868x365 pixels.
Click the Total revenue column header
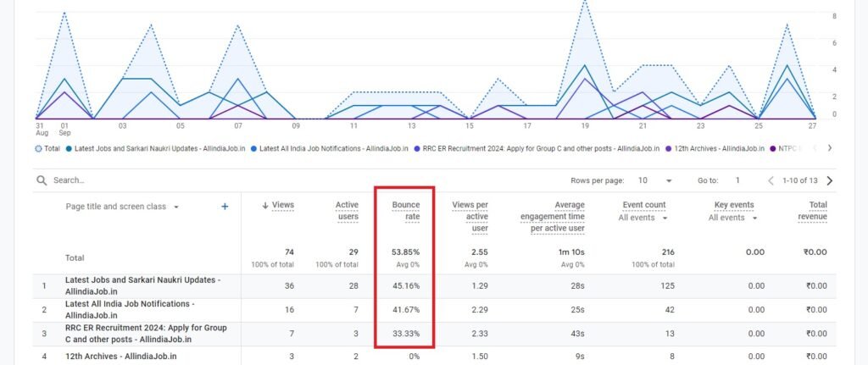[x=813, y=211]
